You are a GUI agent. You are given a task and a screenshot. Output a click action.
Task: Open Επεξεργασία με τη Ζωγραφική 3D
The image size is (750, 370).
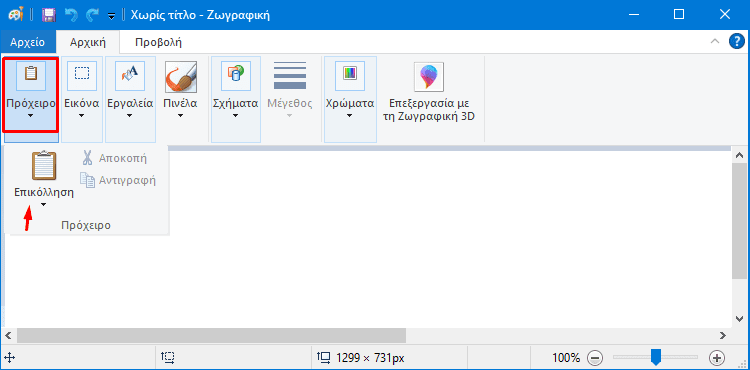point(429,92)
